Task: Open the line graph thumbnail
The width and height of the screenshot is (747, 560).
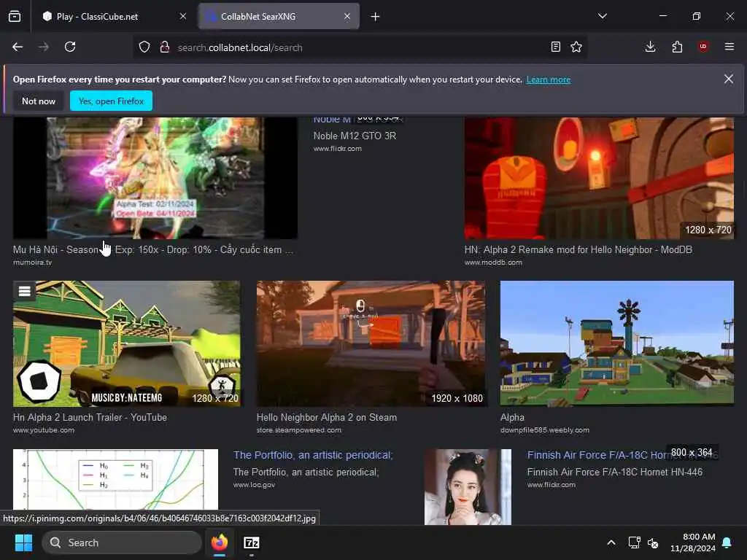Action: pyautogui.click(x=116, y=480)
